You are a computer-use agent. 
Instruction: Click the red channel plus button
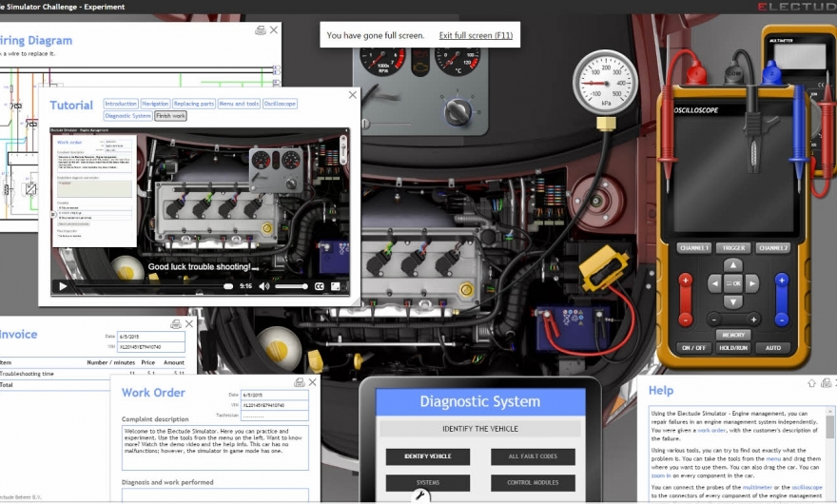[685, 281]
